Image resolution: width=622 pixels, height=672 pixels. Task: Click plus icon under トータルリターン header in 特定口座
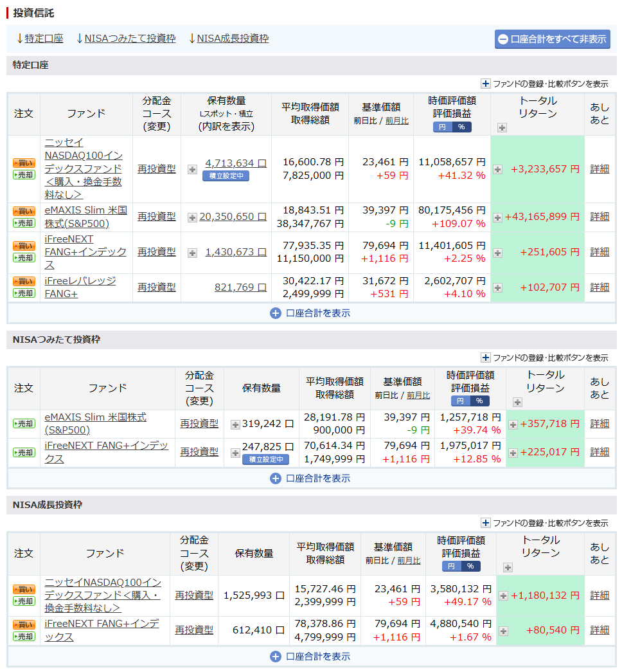[502, 127]
